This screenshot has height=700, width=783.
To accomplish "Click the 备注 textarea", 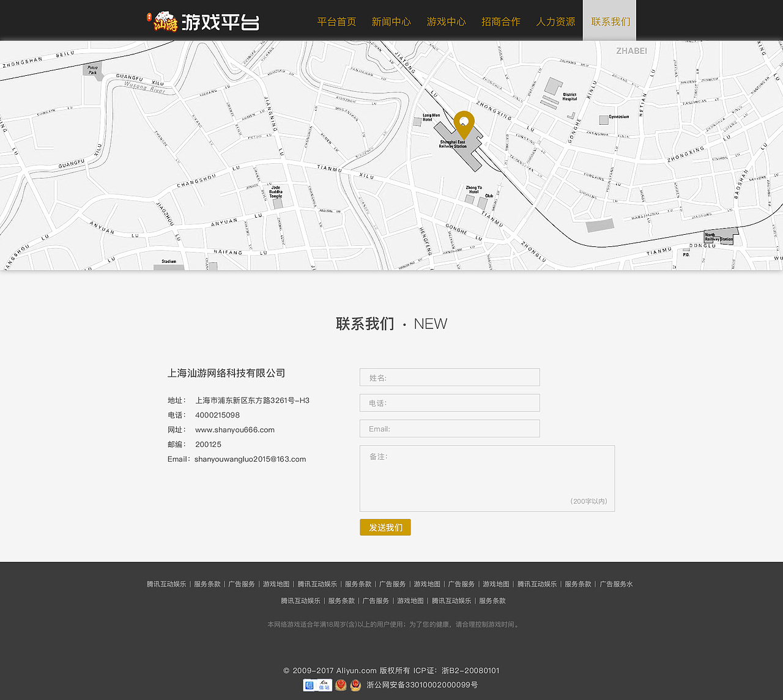I will 487,478.
